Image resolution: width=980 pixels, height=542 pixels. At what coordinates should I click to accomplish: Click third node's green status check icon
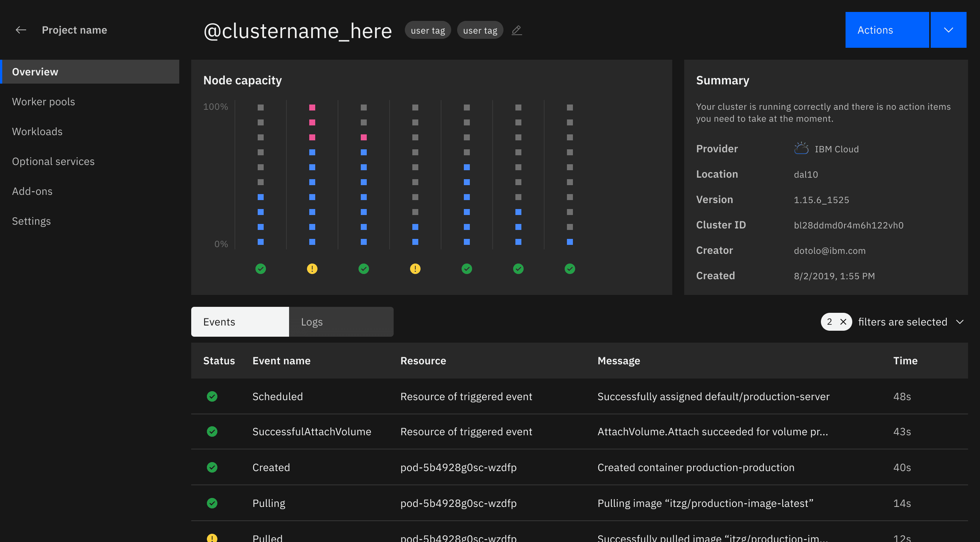364,269
